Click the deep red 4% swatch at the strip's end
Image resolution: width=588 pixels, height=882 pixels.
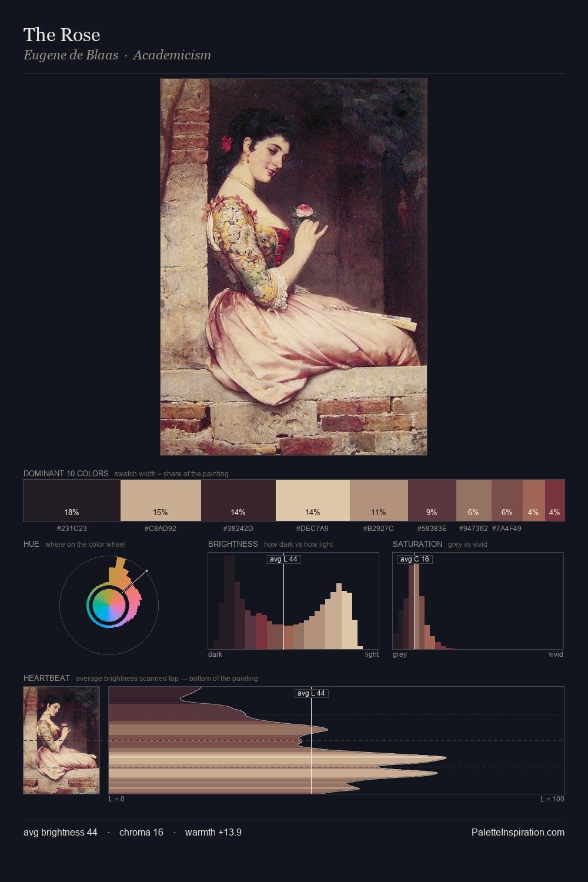(x=554, y=500)
